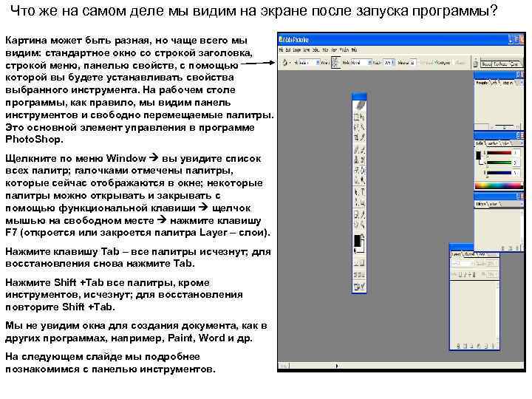Select the Paint Bucket tool in toolbox
The image size is (532, 399).
(362, 169)
